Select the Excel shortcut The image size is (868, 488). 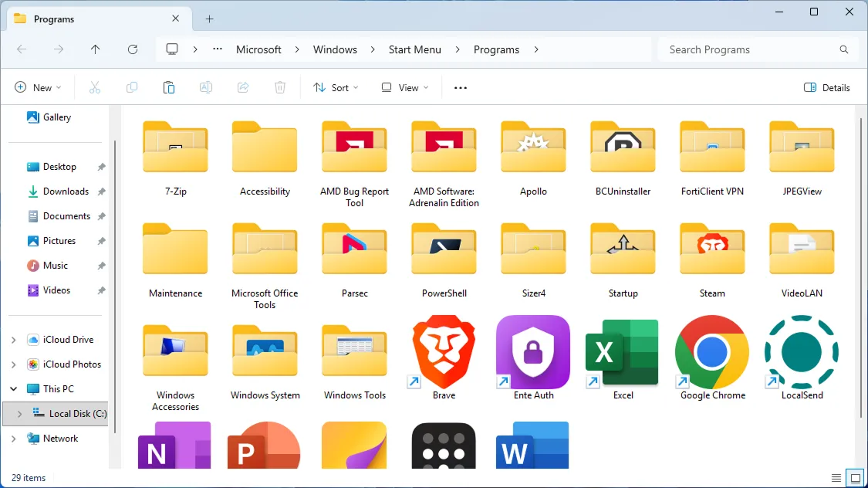tap(621, 351)
